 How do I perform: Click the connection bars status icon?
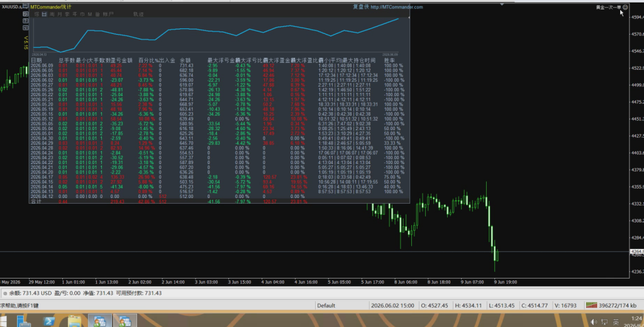[x=591, y=305]
